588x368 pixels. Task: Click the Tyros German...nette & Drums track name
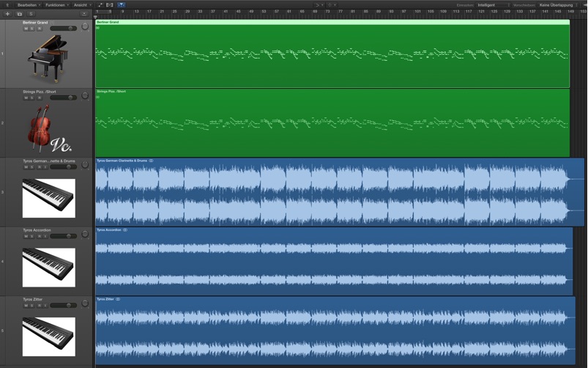[x=49, y=161]
